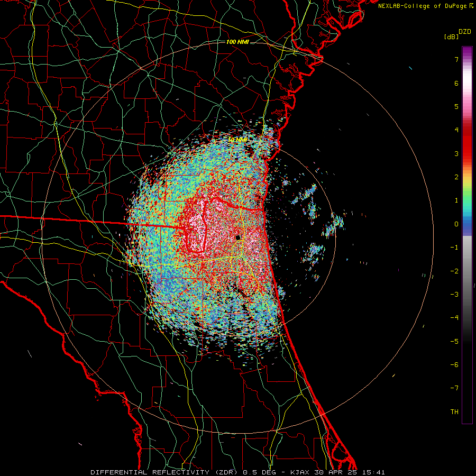Click the '-7' value on color scale

[x=454, y=388]
